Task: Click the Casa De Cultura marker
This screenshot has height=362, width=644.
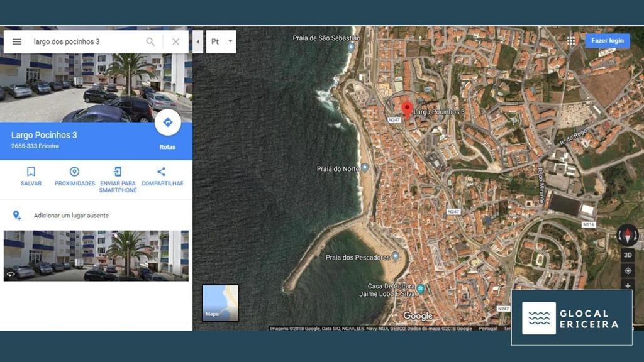Action: 420,288
